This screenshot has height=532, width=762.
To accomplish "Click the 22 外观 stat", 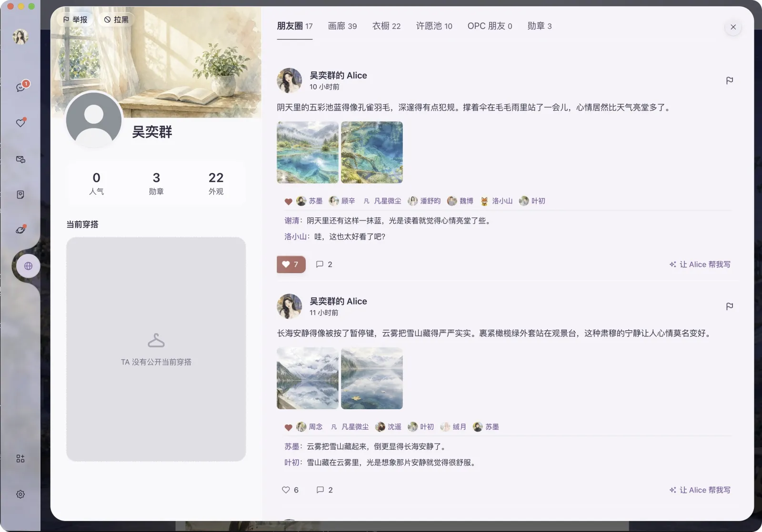I will (216, 183).
